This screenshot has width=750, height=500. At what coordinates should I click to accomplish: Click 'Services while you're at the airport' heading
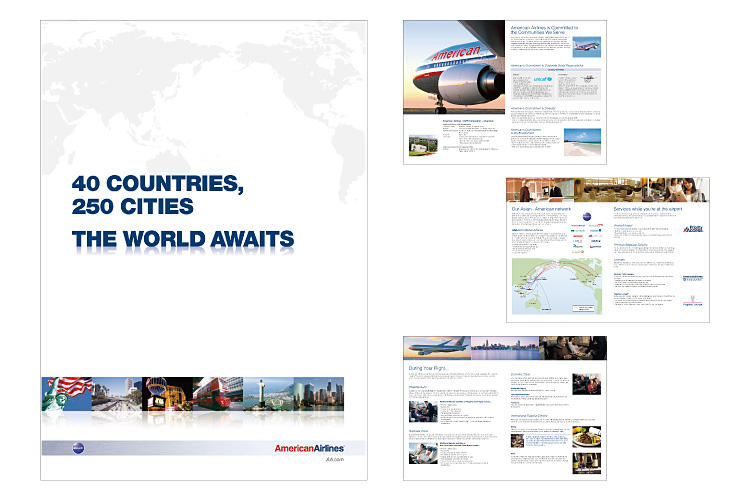[x=648, y=209]
